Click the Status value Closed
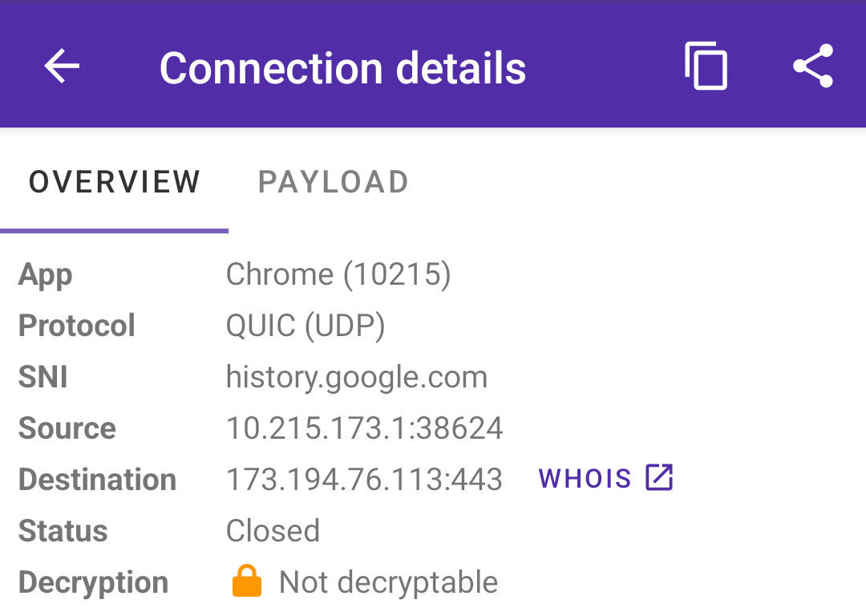 click(273, 530)
